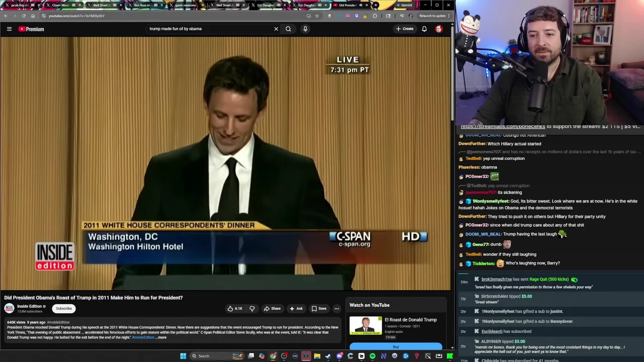Screen dimensions: 644x362
Task: Click brok3nmach1ne Rage Quit alert
Action: coord(550,283)
